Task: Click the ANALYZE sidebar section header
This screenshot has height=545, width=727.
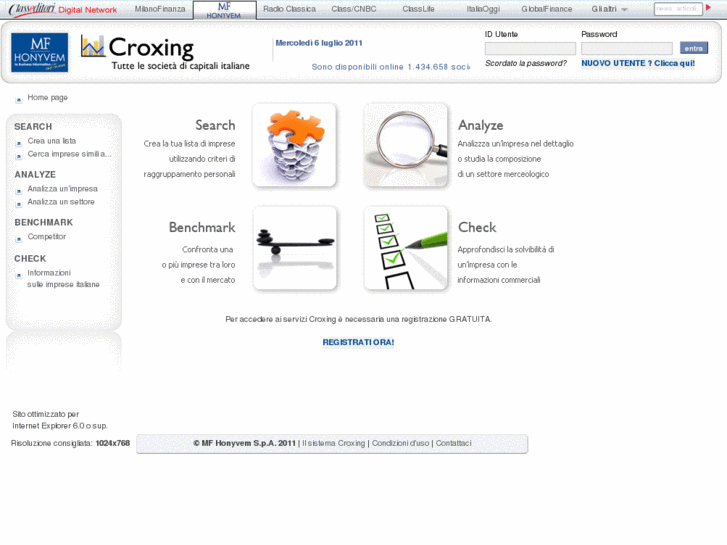Action: click(35, 174)
